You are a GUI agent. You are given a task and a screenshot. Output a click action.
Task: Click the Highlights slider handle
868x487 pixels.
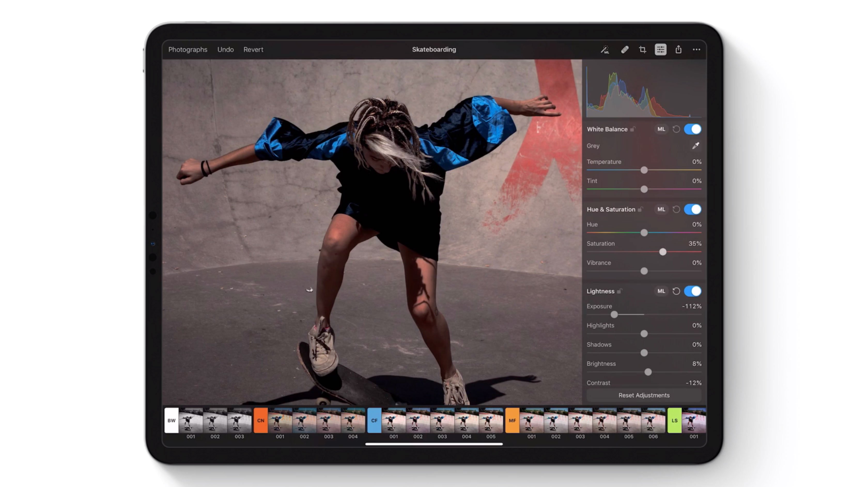pyautogui.click(x=644, y=334)
